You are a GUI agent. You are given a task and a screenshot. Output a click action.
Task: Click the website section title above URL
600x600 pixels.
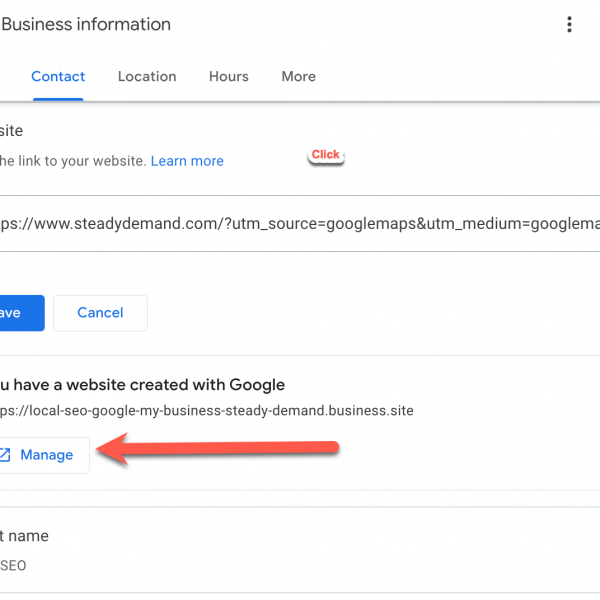coord(11,131)
